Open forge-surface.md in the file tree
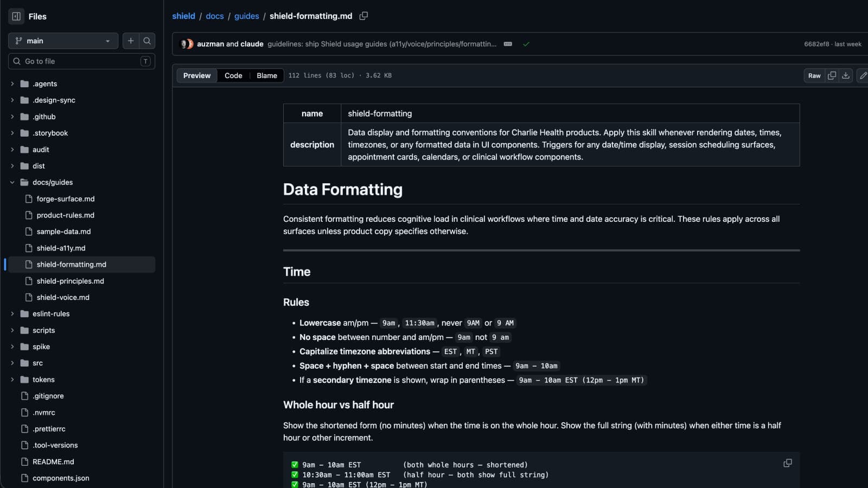The image size is (868, 488). pos(66,199)
